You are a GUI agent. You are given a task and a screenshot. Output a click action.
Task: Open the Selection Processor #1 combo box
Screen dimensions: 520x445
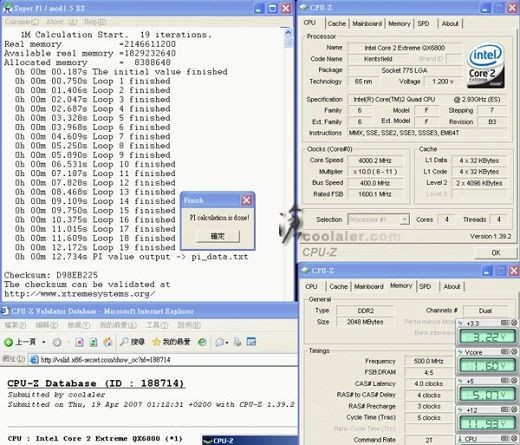pos(378,219)
